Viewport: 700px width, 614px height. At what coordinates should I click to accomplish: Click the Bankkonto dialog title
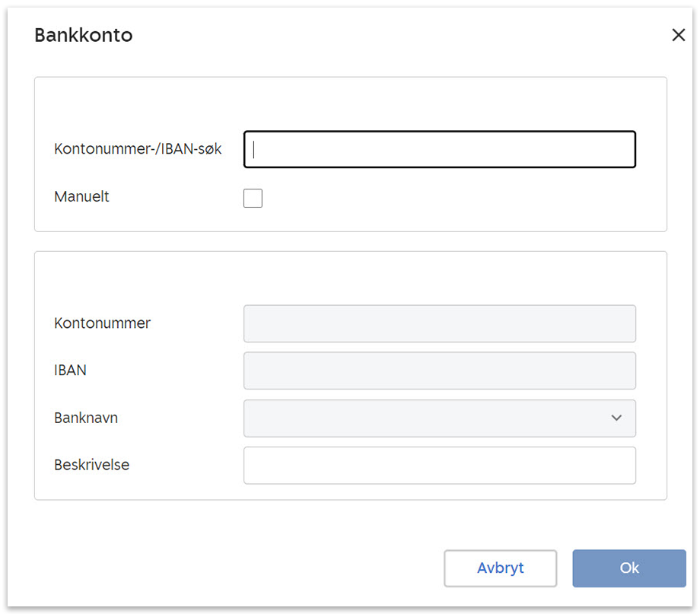(84, 35)
